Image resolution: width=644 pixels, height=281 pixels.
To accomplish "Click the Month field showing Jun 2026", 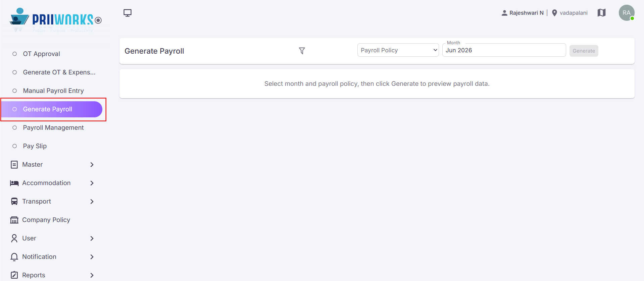I will 504,50.
